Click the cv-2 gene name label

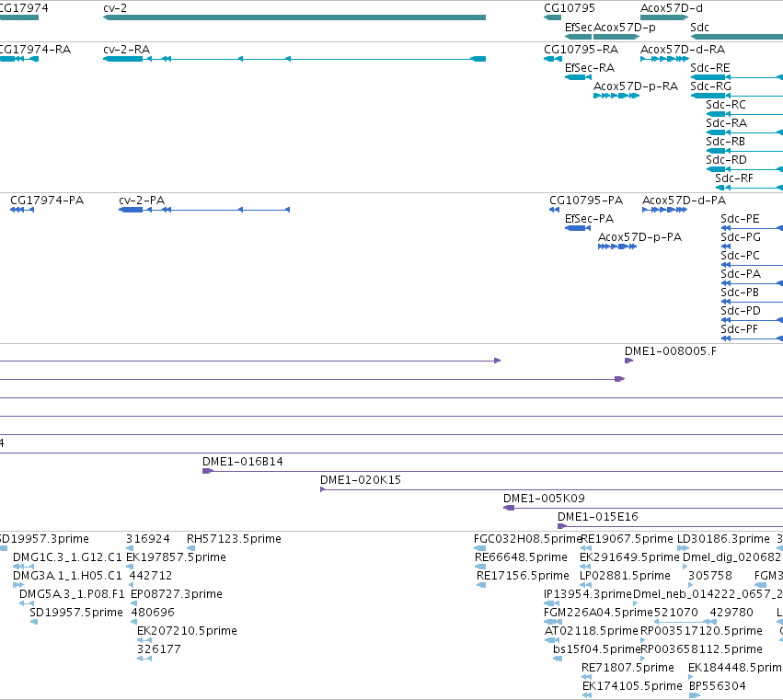tap(115, 8)
